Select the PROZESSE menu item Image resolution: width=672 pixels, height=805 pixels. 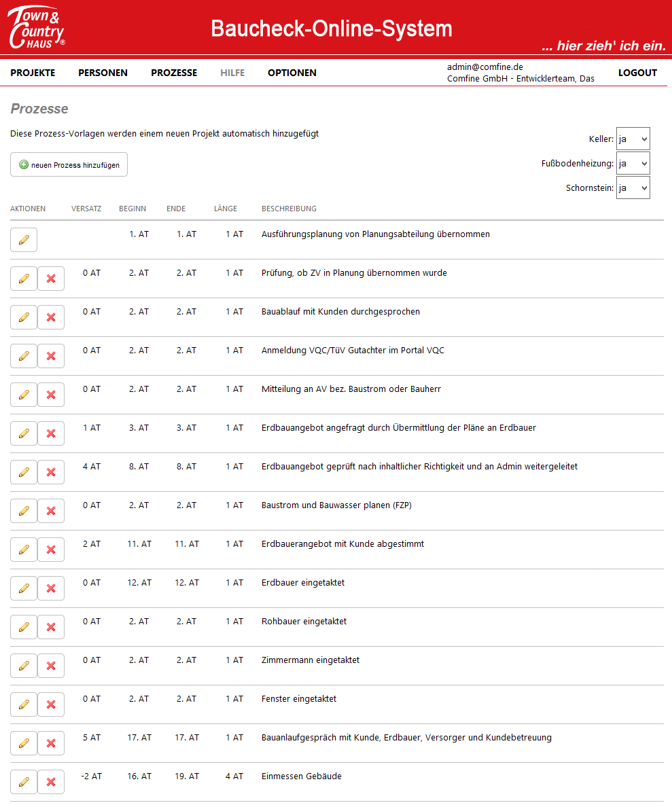pyautogui.click(x=174, y=73)
